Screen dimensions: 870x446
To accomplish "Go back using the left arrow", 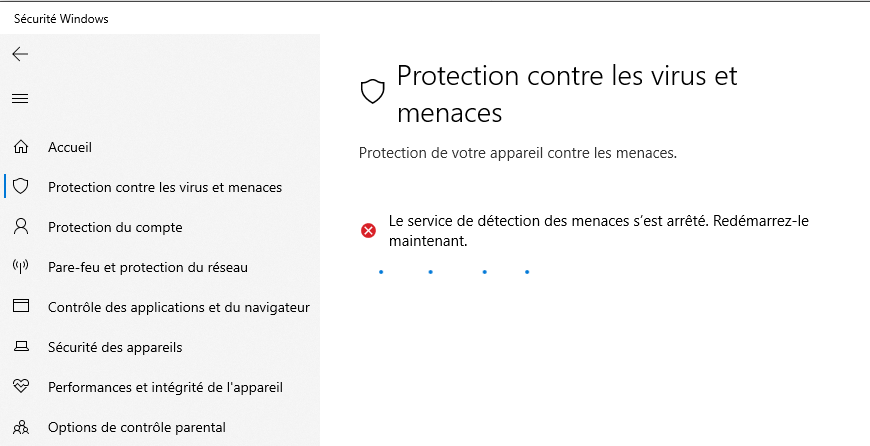I will coord(21,54).
